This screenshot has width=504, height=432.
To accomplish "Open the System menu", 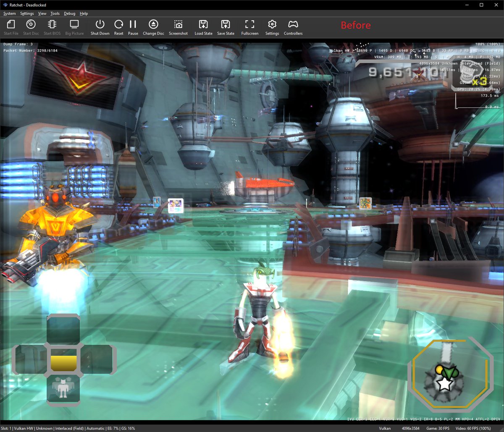I will pos(9,13).
